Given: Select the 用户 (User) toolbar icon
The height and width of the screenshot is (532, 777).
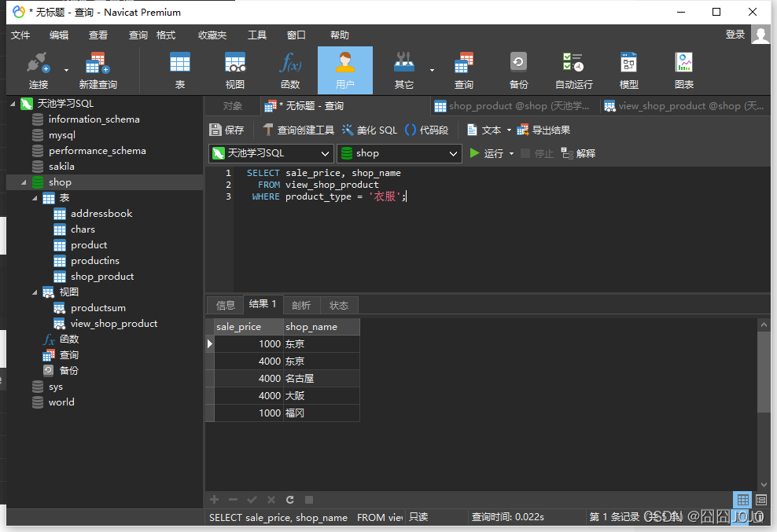Looking at the screenshot, I should pos(345,71).
